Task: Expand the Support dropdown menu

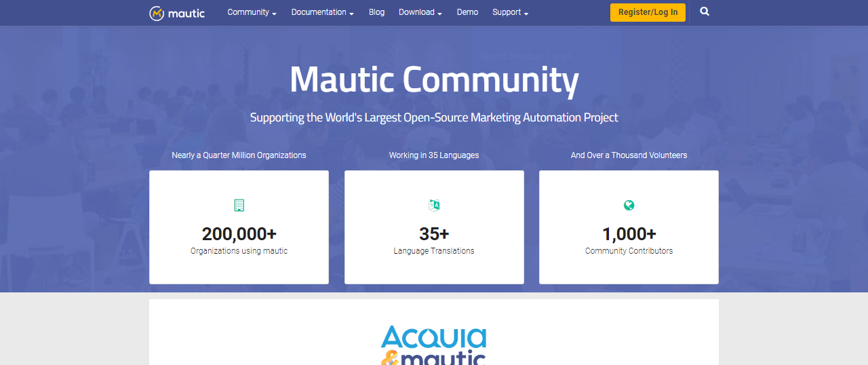Action: click(510, 12)
